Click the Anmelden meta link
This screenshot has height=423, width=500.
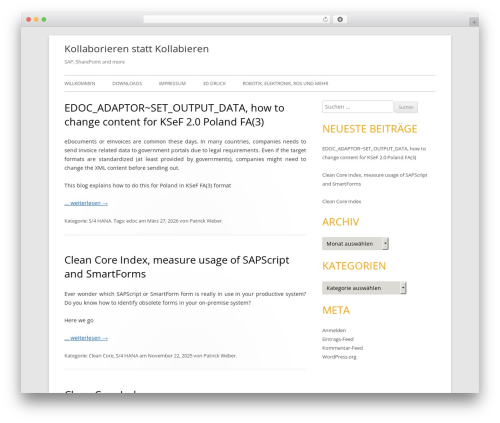click(334, 330)
